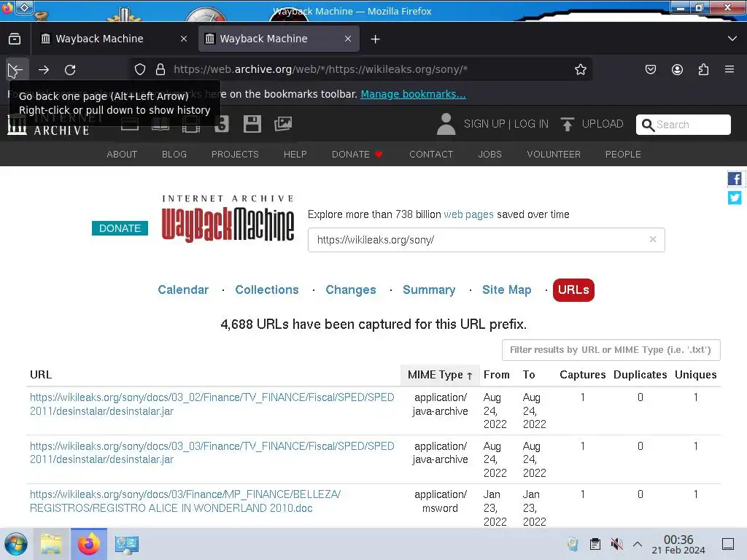Viewport: 747px width, 560px height.
Task: Open the Firefox account icon
Action: click(677, 69)
